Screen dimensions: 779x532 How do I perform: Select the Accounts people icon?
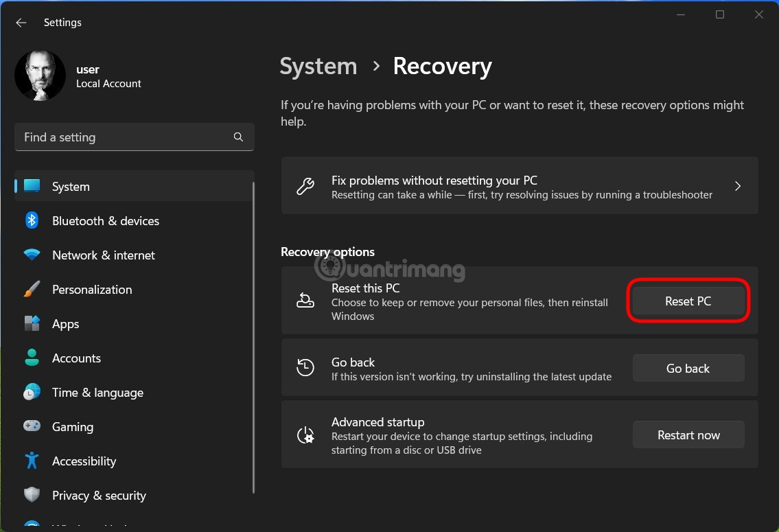pos(32,358)
